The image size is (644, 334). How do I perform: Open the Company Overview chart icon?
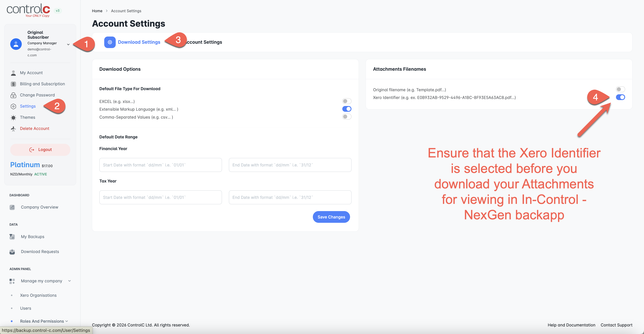pyautogui.click(x=12, y=207)
